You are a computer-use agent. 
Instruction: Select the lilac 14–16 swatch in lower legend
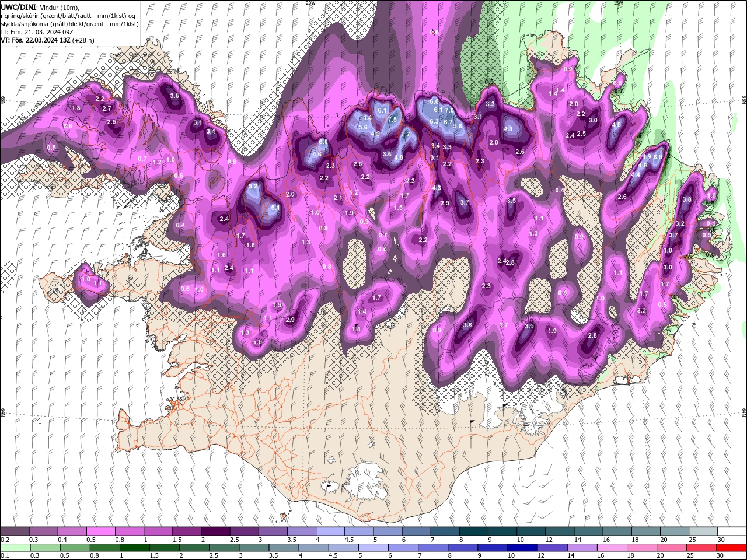(x=582, y=548)
